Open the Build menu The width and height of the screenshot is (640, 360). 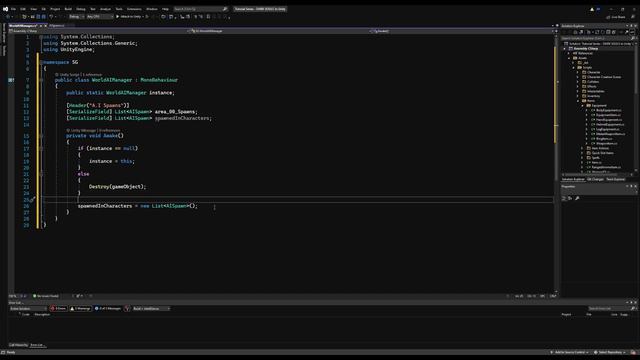pos(68,9)
